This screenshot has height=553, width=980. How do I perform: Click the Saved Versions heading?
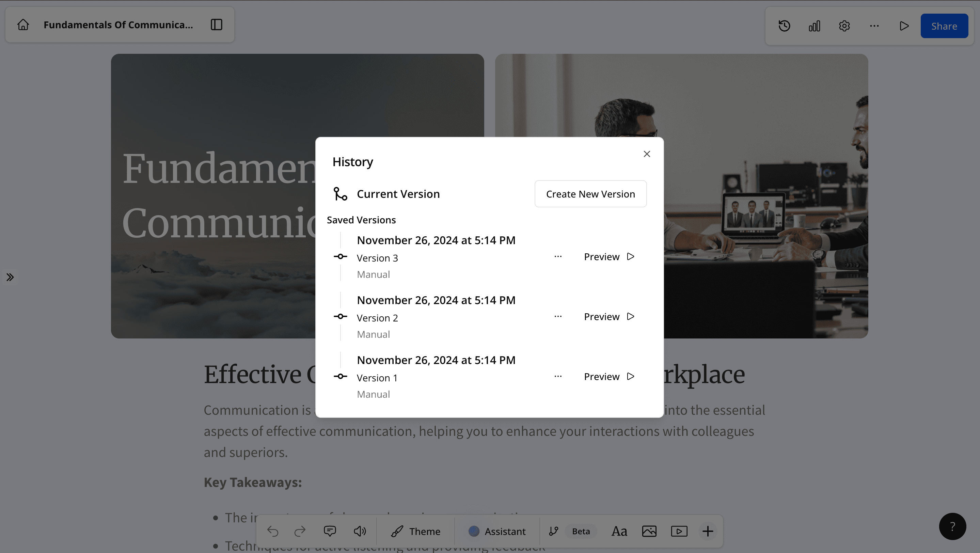point(361,220)
